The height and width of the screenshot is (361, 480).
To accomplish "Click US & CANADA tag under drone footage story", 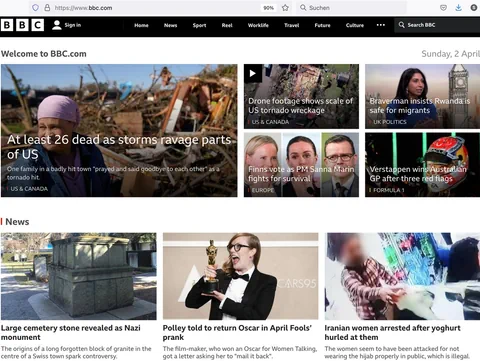I will point(270,122).
